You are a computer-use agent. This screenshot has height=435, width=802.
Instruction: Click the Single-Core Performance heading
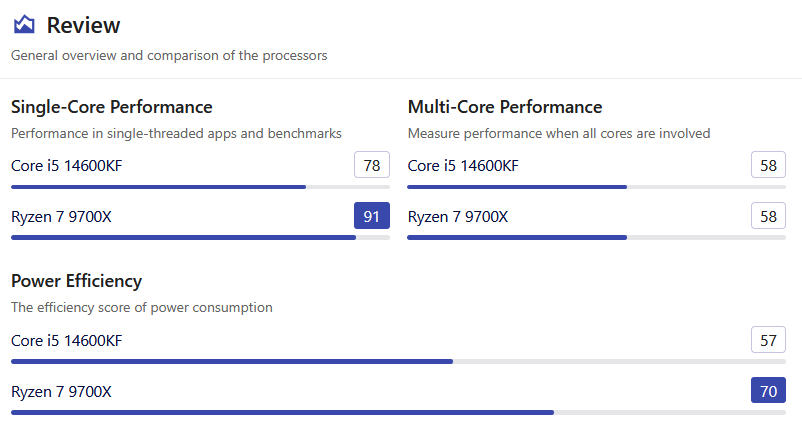tap(112, 107)
